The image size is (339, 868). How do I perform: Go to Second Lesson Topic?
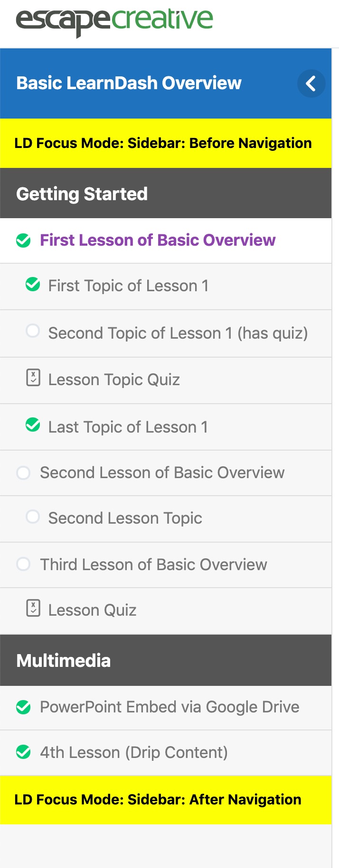click(x=125, y=518)
